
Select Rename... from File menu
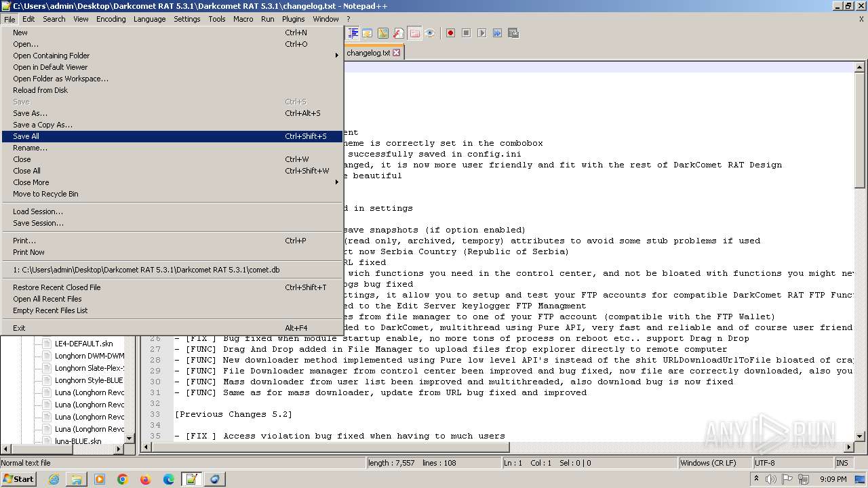172,148
